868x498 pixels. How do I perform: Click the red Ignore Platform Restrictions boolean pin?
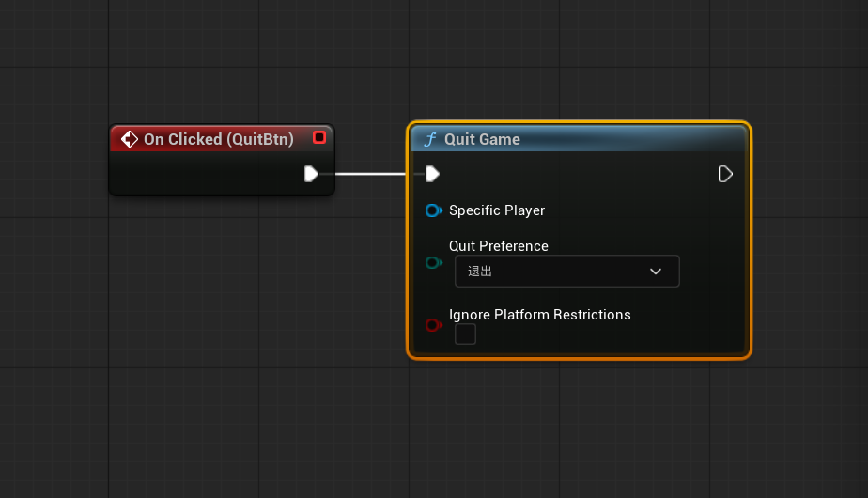[433, 324]
